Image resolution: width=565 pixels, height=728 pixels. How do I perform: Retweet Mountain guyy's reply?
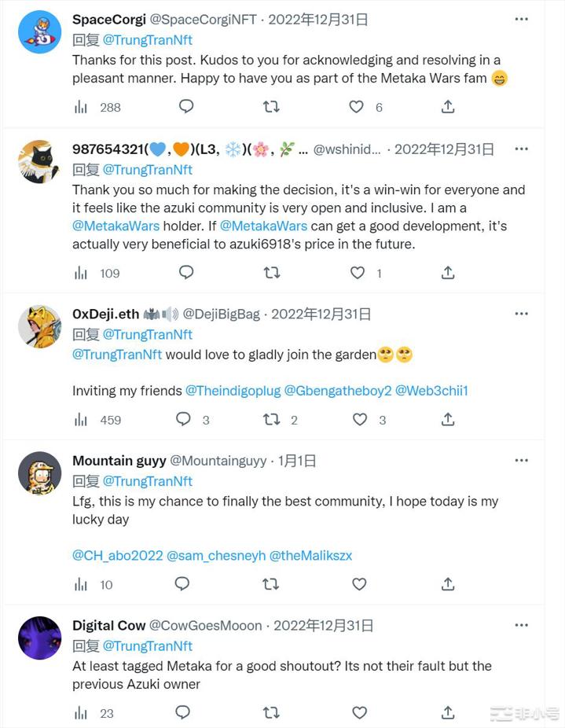click(x=271, y=584)
